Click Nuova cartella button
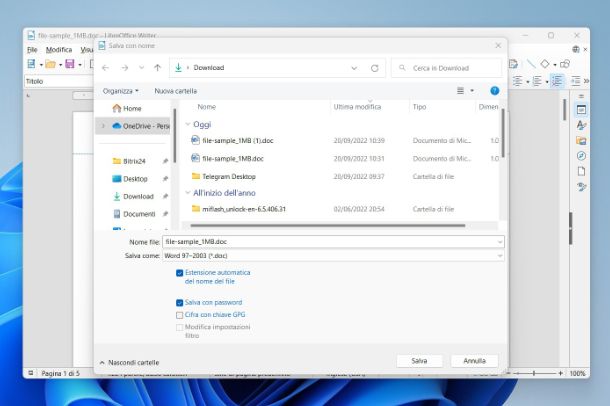The image size is (610, 406). (175, 91)
